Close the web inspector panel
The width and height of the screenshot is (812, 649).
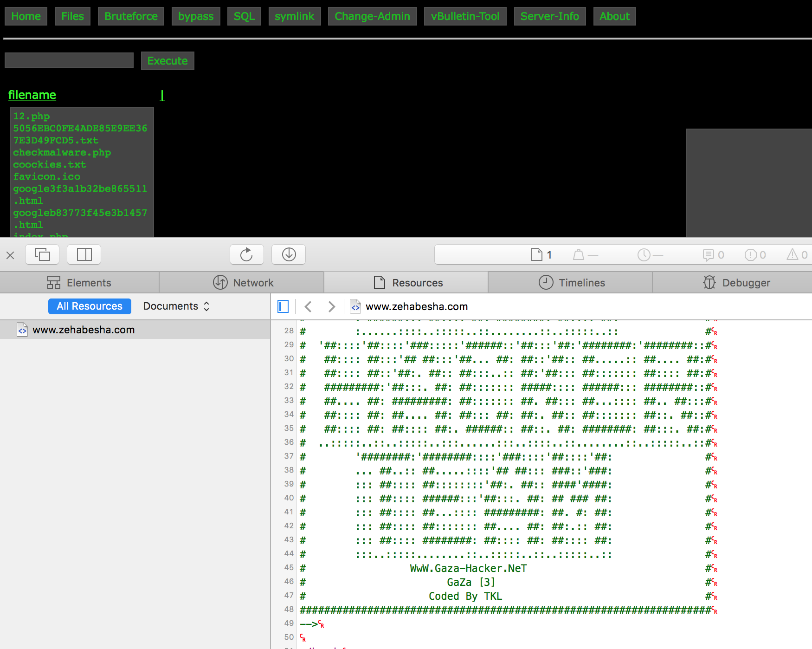click(10, 255)
